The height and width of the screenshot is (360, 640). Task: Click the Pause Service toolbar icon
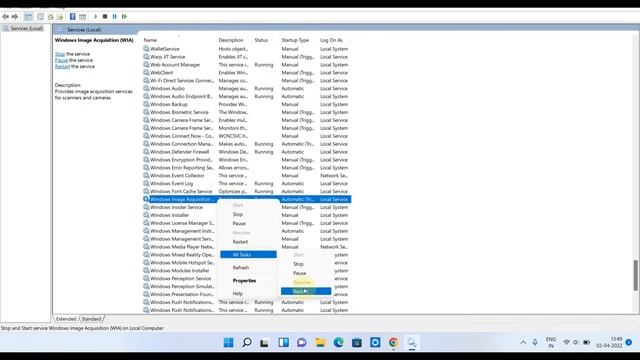(115, 17)
